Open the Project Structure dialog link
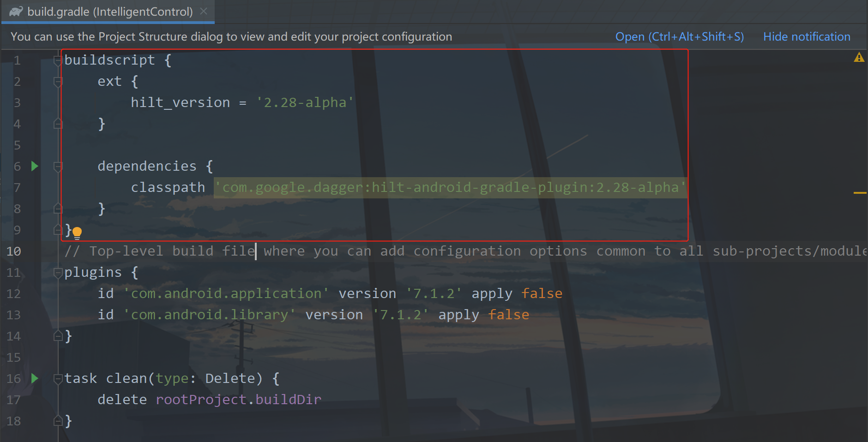This screenshot has height=442, width=868. click(679, 36)
